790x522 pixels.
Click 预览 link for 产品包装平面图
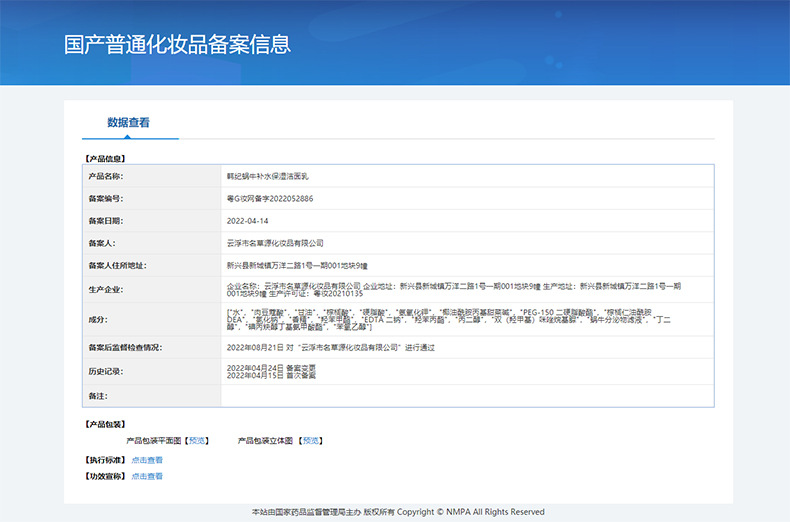click(197, 440)
